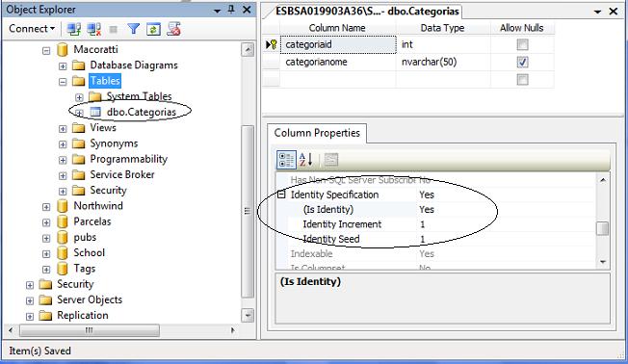The height and width of the screenshot is (364, 628).
Task: Refresh Object Explorer using the green icon
Action: coord(153,29)
